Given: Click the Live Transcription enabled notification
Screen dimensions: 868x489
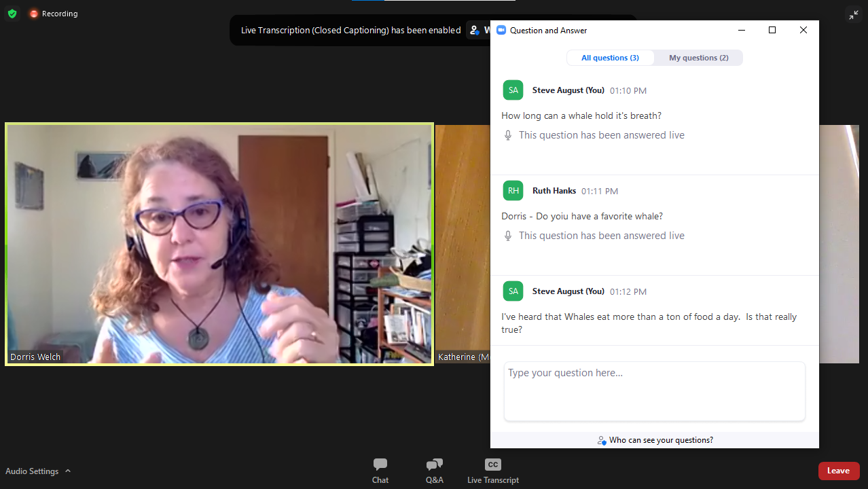Looking at the screenshot, I should pyautogui.click(x=350, y=31).
